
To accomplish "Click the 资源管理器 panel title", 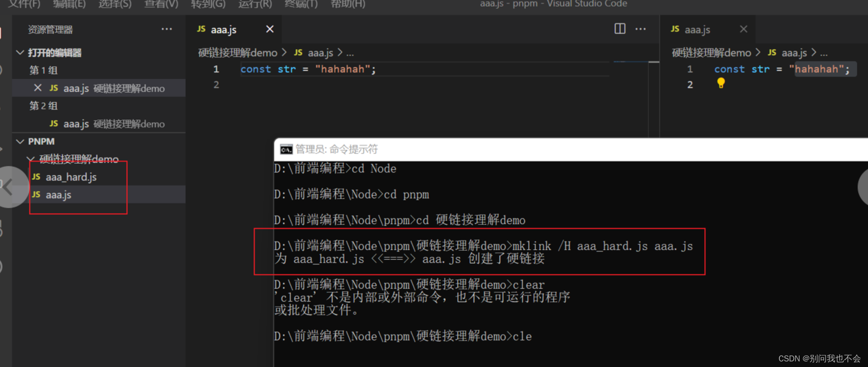I will coord(50,29).
